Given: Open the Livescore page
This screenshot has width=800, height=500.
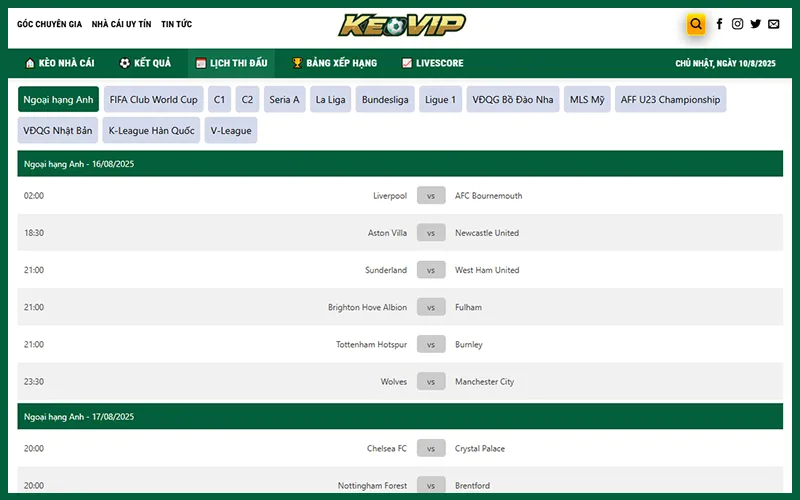Looking at the screenshot, I should click(432, 63).
